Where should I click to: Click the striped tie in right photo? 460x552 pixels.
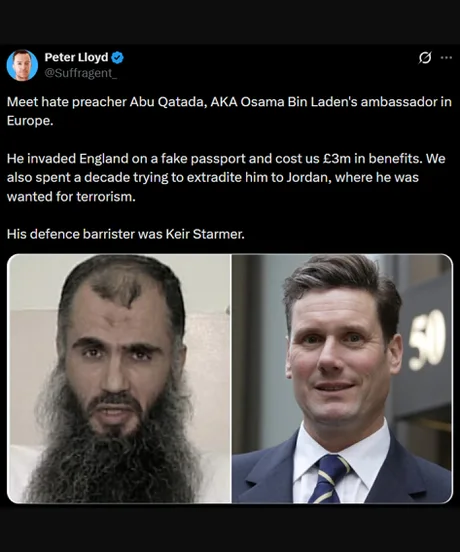329,479
